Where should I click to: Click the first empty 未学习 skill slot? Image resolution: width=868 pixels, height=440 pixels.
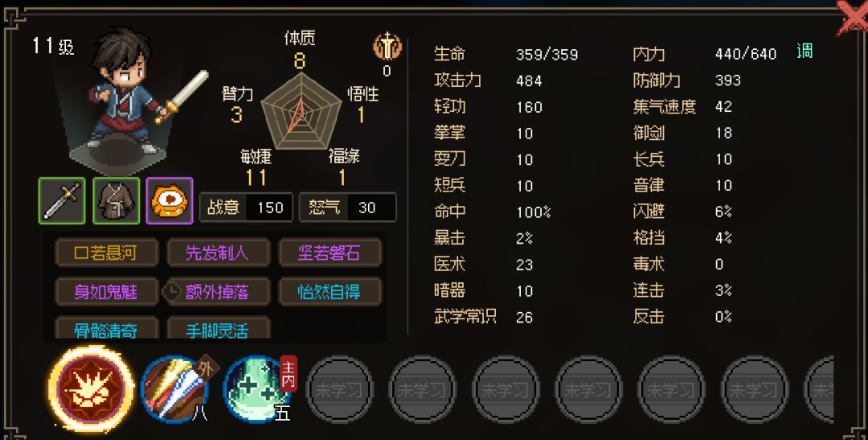(x=339, y=389)
